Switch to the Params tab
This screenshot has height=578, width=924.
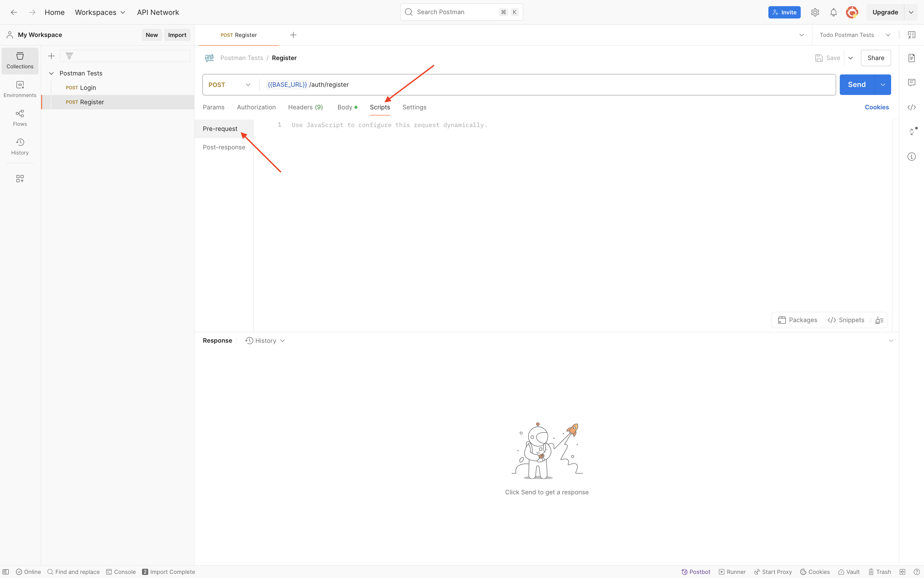click(x=213, y=107)
